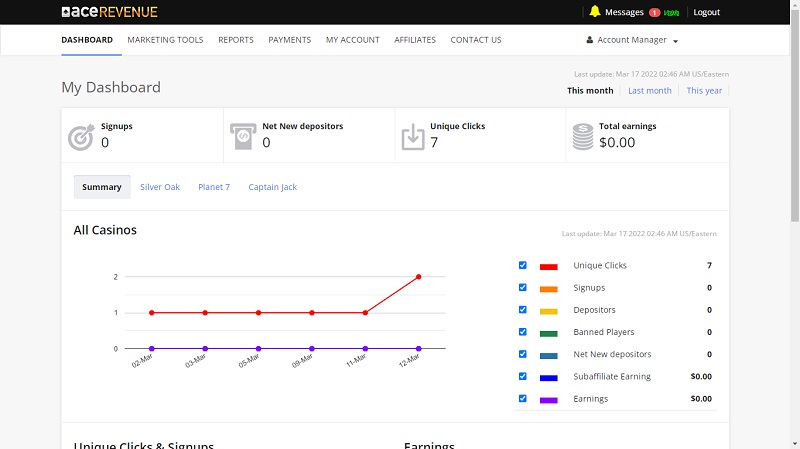800x449 pixels.
Task: Log out using Logout link
Action: 706,12
